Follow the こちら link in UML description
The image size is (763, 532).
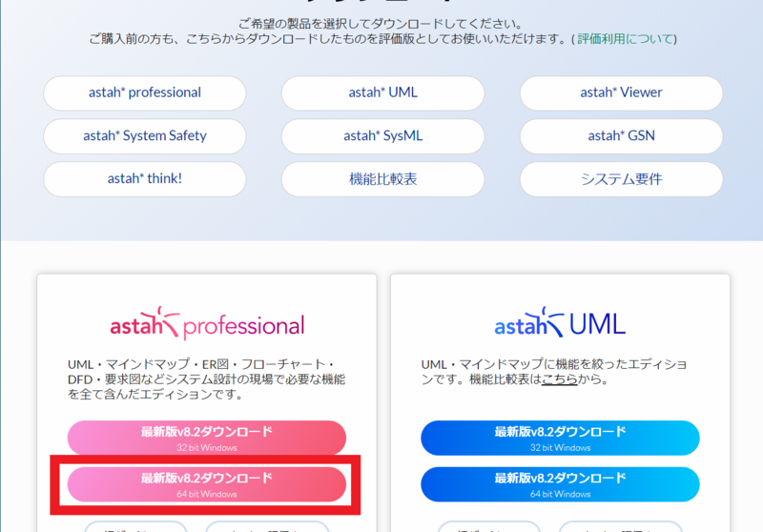[560, 379]
